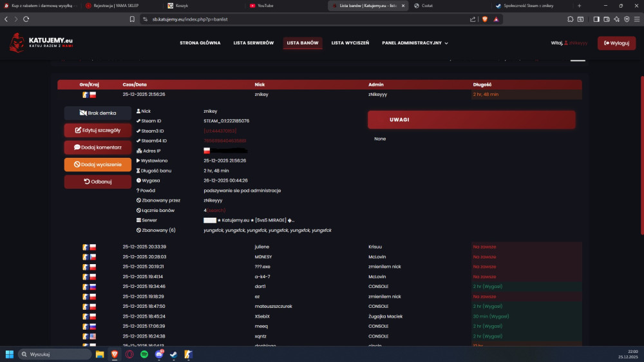Open the browser hamburger menu
This screenshot has height=362, width=644.
click(637, 19)
